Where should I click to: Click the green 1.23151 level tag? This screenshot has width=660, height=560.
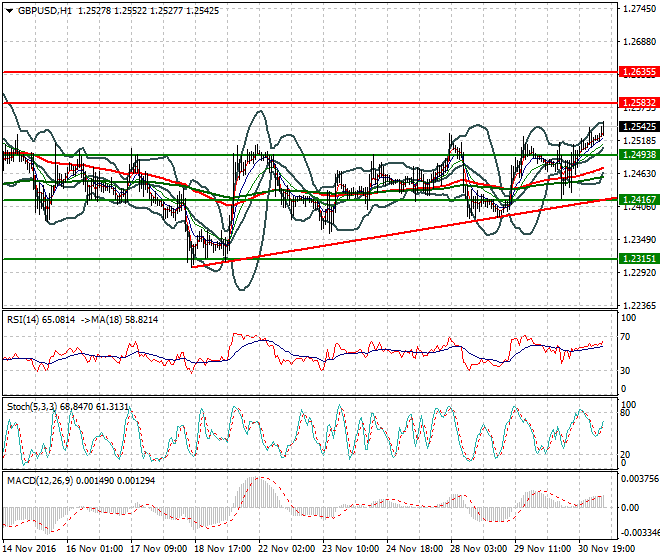(639, 259)
